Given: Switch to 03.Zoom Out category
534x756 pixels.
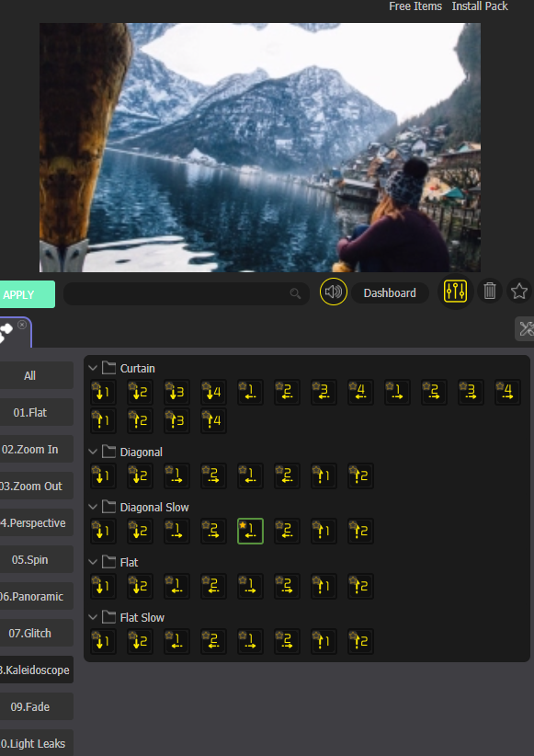Looking at the screenshot, I should tap(36, 486).
